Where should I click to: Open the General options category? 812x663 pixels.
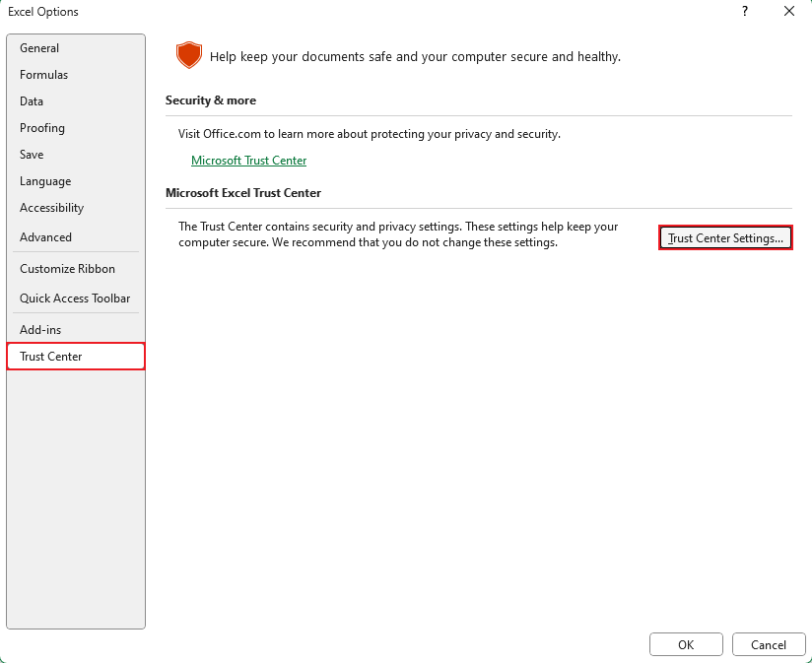[x=76, y=48]
